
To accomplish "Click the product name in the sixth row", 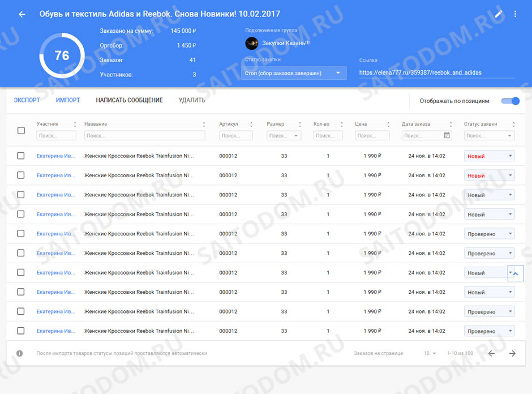I will coord(139,253).
